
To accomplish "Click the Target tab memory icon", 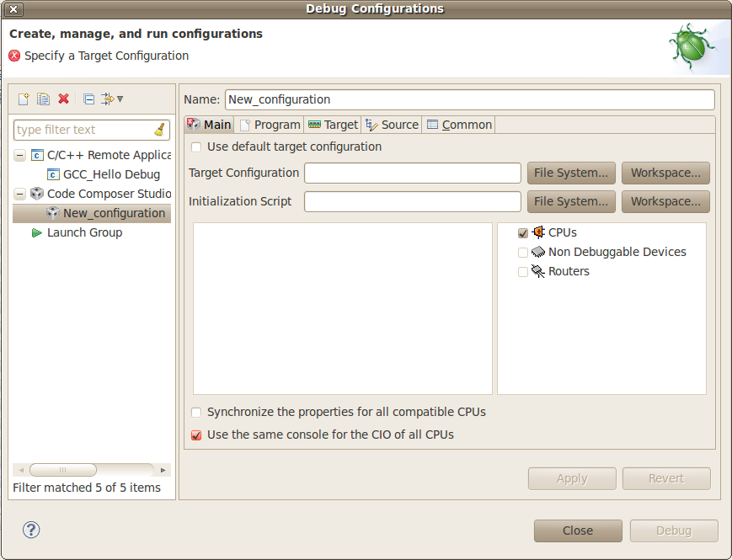I will click(315, 125).
